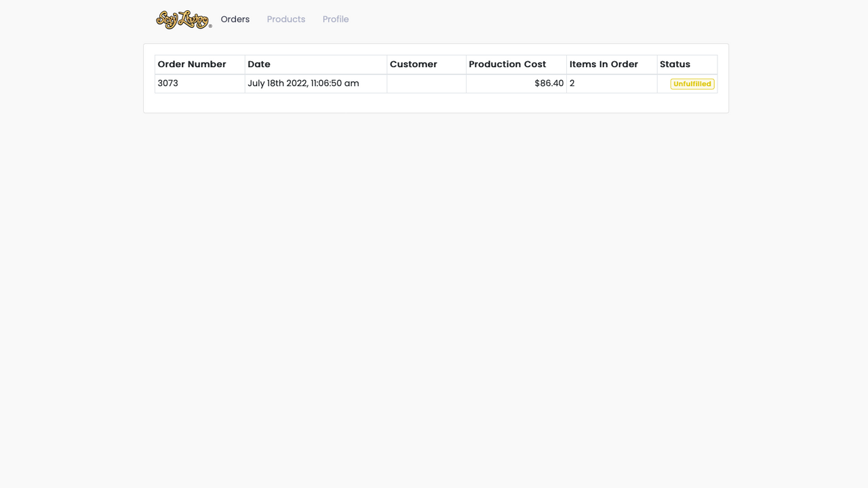
Task: Click the active Orders nav item
Action: click(x=235, y=19)
